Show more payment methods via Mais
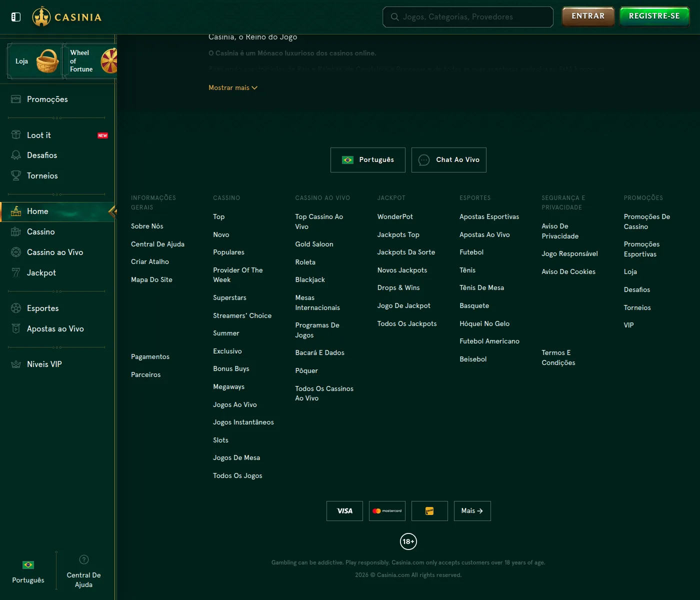Screen dimensions: 700x600 point(472,511)
